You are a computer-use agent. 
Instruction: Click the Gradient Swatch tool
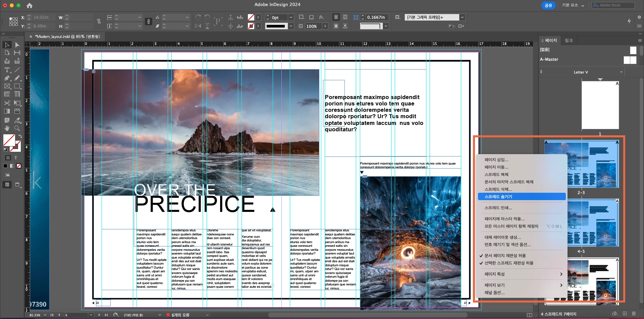[7, 111]
